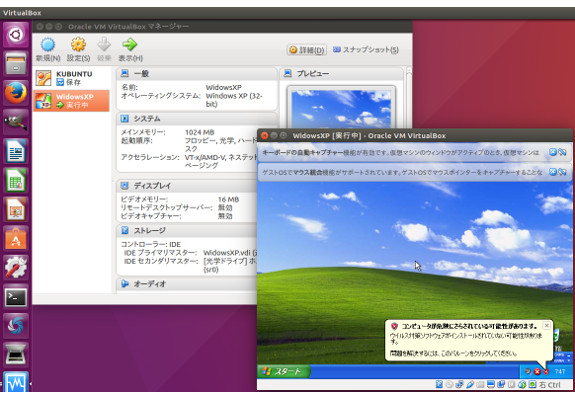575x400 pixels.
Task: Switch to Details (詳細) view button
Action: point(307,50)
